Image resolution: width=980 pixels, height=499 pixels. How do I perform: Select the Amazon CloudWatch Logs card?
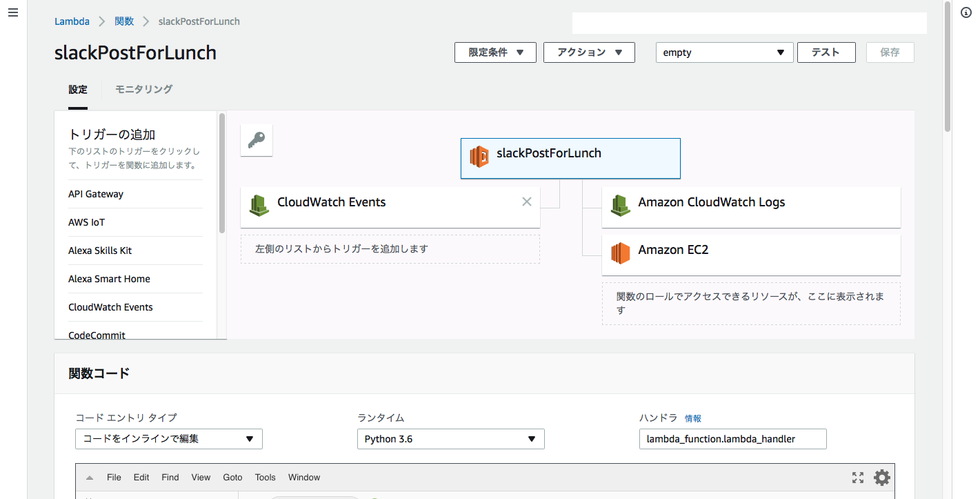(751, 206)
